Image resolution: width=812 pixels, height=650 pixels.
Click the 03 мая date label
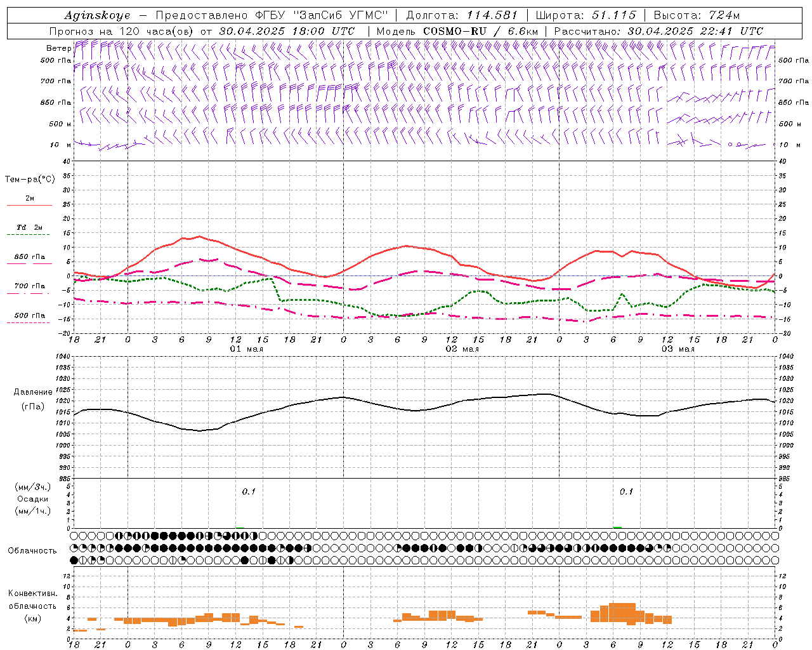[x=678, y=349]
